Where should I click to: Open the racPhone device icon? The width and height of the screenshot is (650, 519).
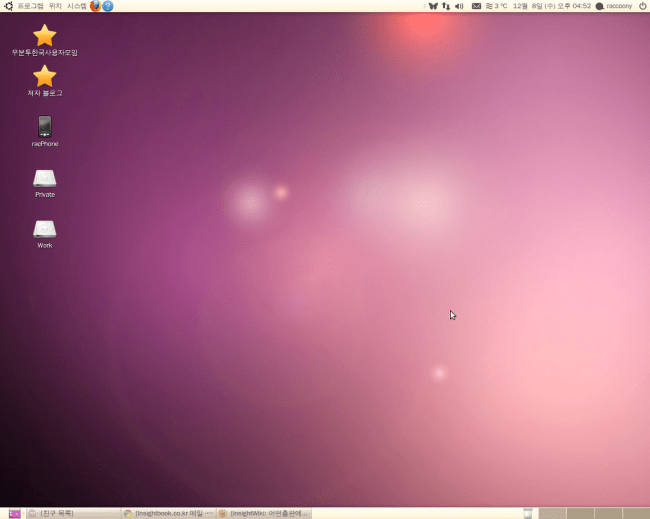(x=44, y=126)
